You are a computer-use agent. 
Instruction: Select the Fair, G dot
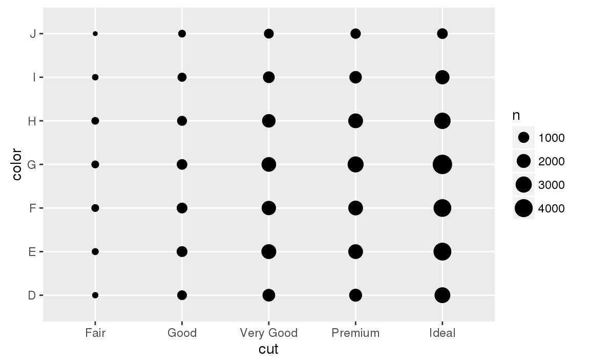tap(95, 164)
